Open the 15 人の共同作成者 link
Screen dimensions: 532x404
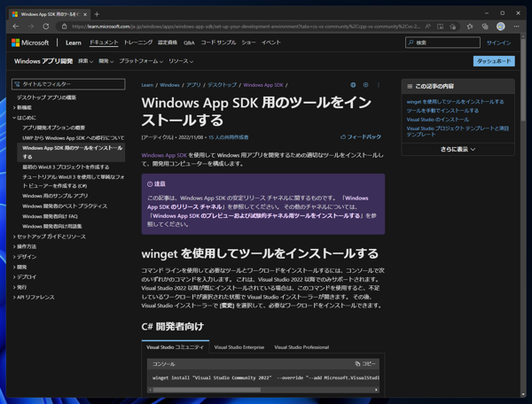229,137
